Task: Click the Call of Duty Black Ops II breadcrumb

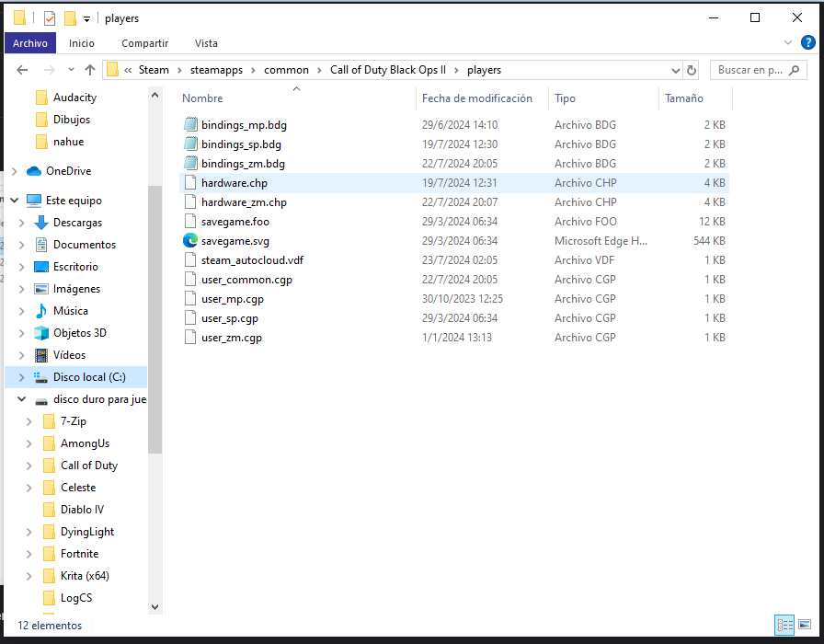Action: (x=388, y=70)
